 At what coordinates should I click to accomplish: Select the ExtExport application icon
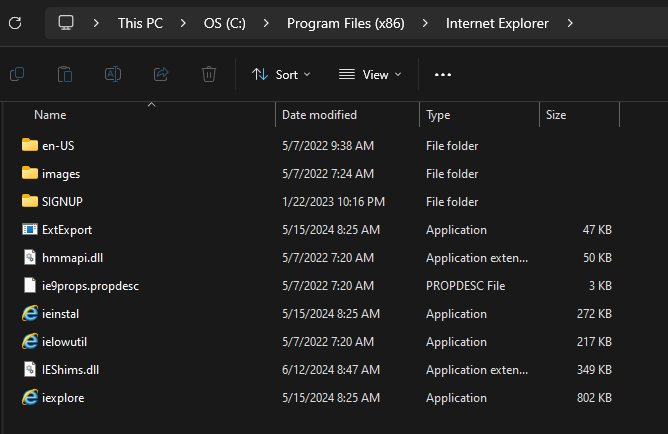pos(30,229)
